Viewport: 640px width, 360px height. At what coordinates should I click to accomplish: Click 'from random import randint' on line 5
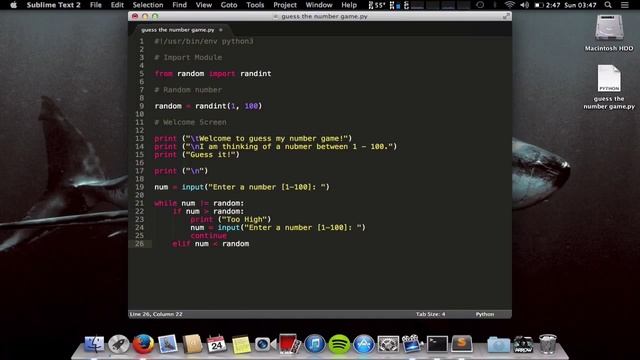pos(213,74)
